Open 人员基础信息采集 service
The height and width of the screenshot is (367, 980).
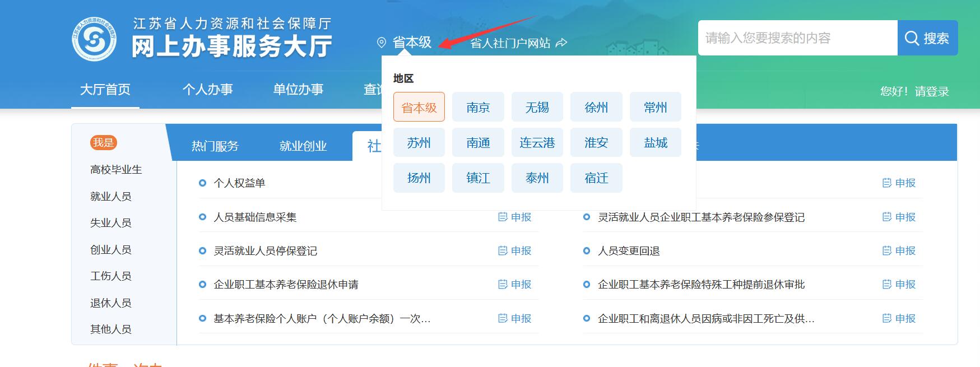point(255,217)
